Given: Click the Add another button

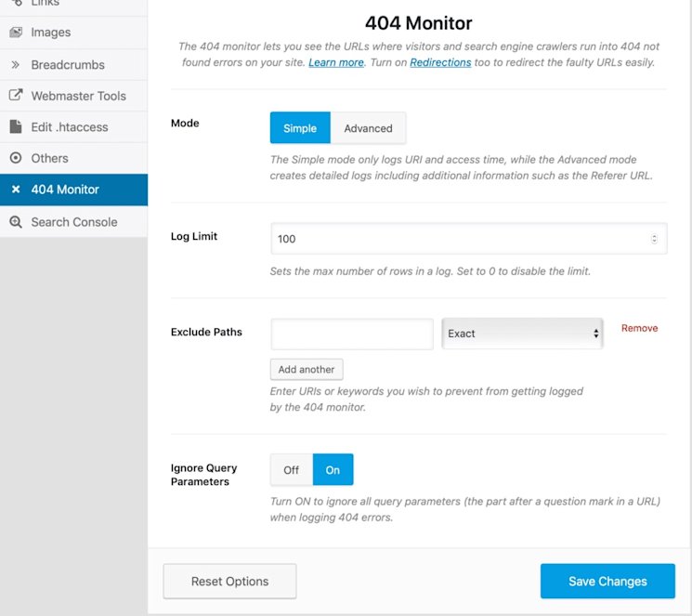Looking at the screenshot, I should click(x=307, y=369).
